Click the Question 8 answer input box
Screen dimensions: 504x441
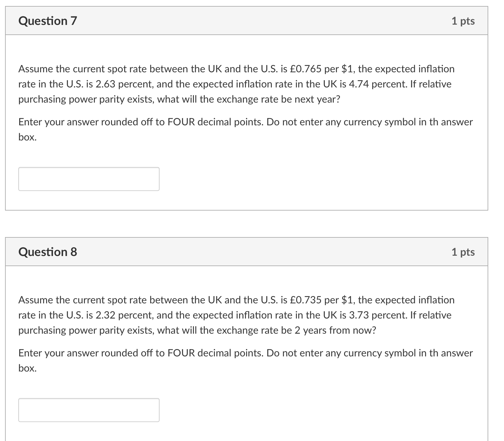[89, 410]
